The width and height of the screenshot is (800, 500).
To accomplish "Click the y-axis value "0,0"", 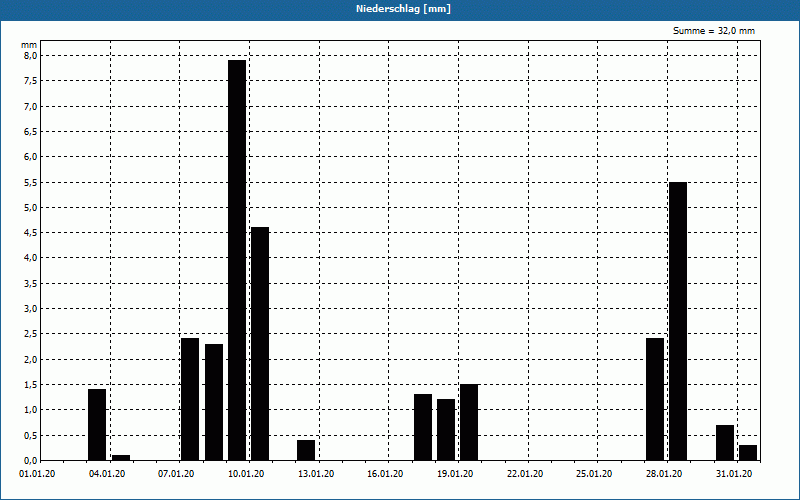I will [31, 460].
